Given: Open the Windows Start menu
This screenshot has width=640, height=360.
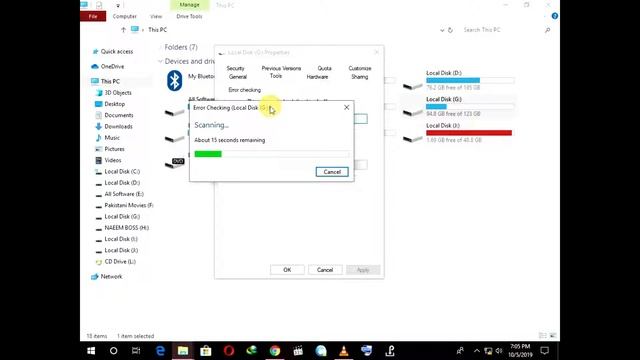Looking at the screenshot, I should click(91, 351).
